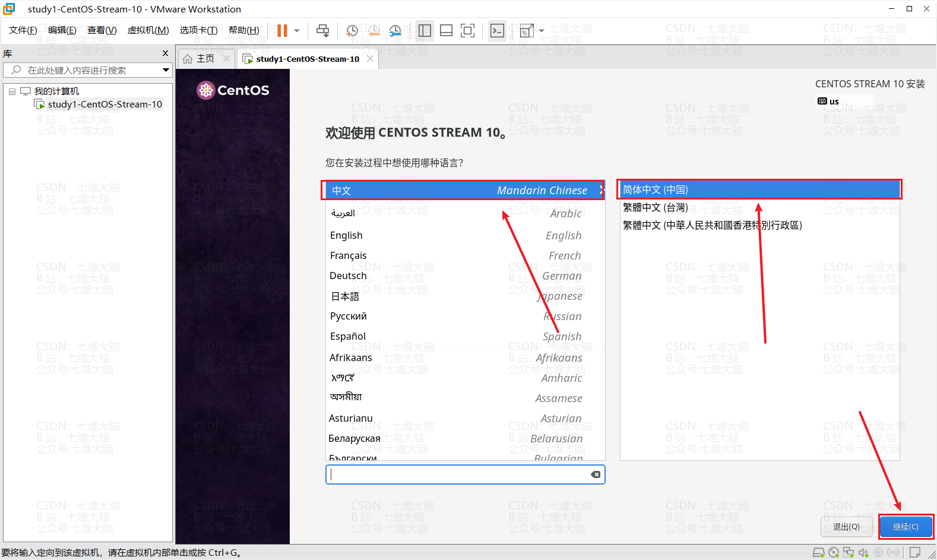The width and height of the screenshot is (937, 560).
Task: Select Afrikaans in the language list
Action: click(x=465, y=357)
